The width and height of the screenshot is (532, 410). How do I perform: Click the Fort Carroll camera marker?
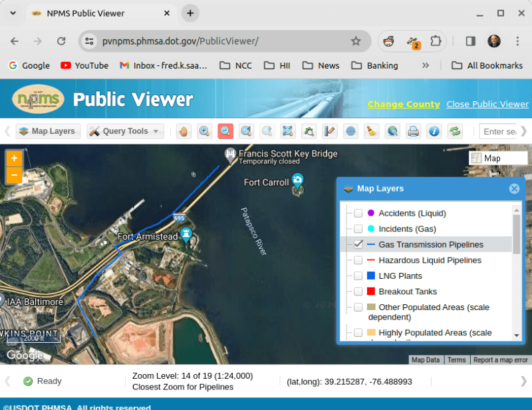(297, 181)
